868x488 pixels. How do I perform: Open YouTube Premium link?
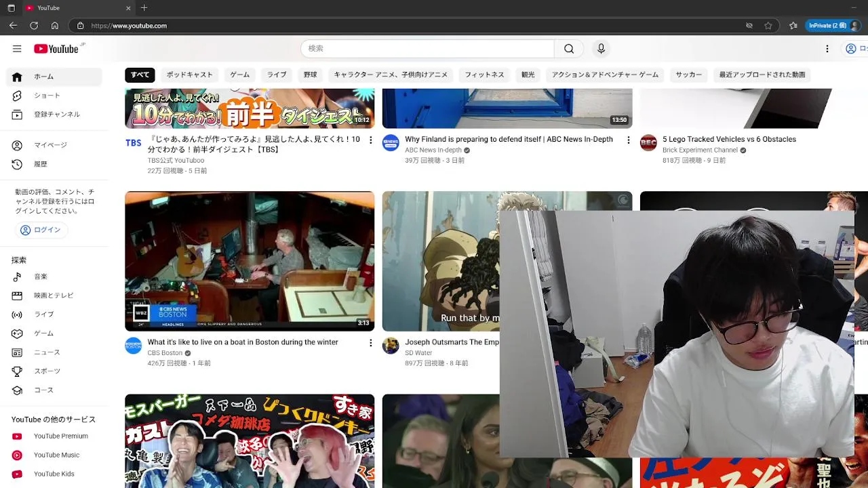point(54,436)
